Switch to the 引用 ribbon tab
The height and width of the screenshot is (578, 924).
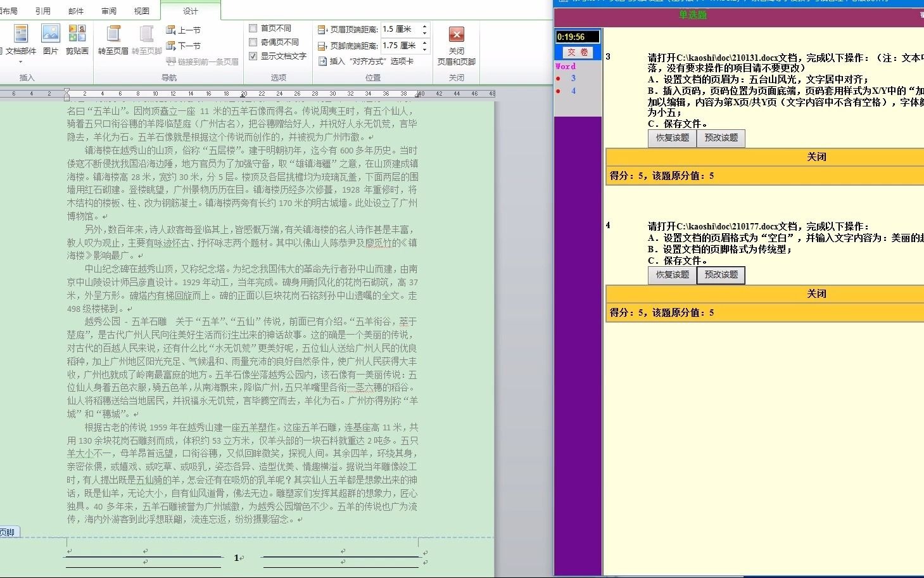coord(43,11)
